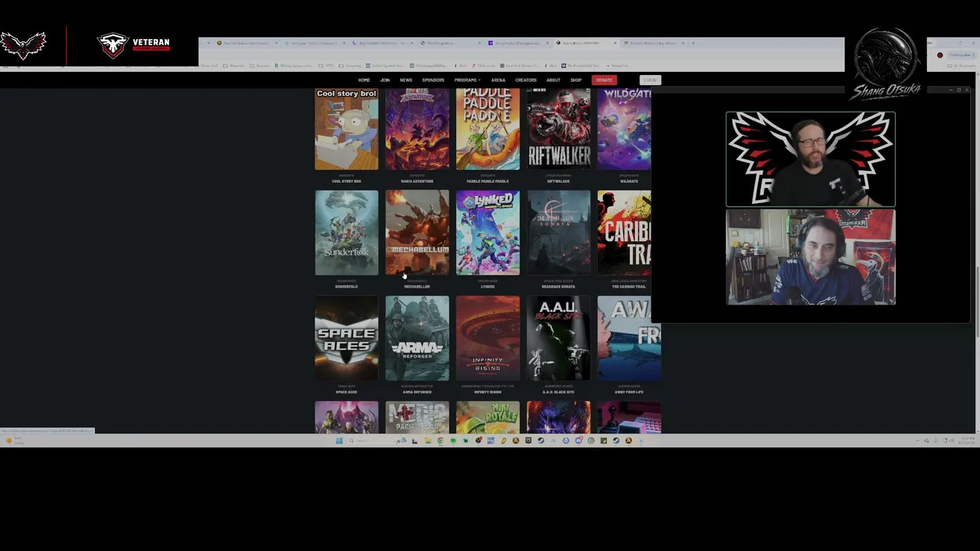Open the Riftwalker game cover
The height and width of the screenshot is (551, 980).
coord(559,129)
